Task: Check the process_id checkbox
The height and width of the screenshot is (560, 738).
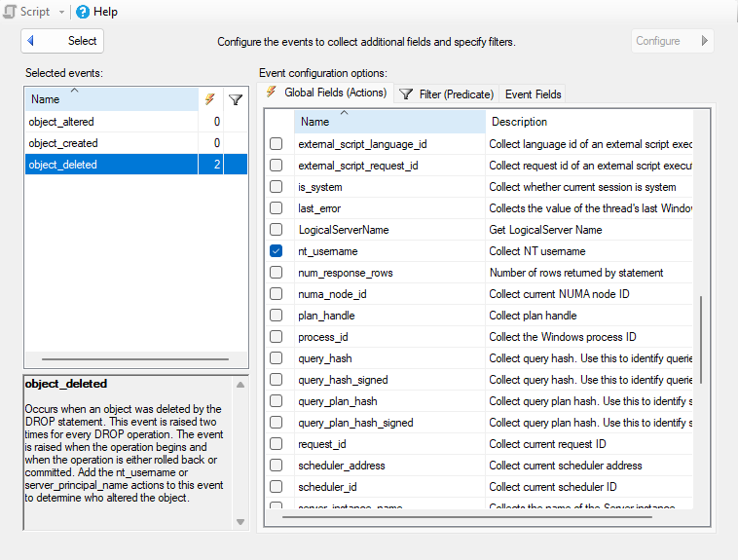Action: (277, 337)
